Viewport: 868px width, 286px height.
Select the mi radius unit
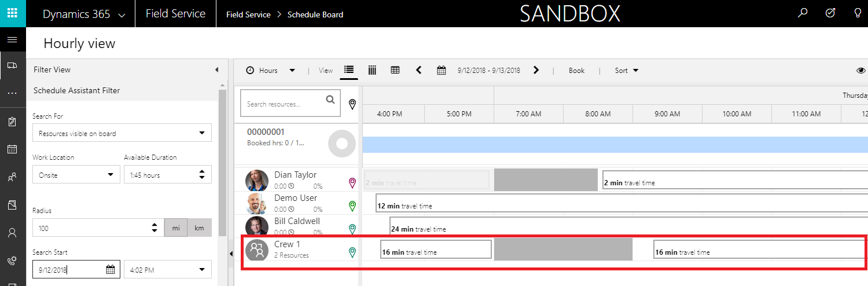176,228
